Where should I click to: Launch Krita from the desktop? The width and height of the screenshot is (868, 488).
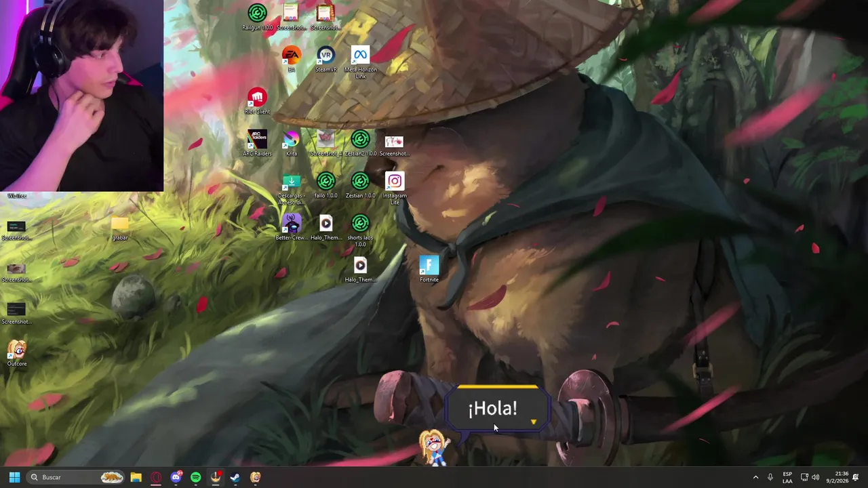(x=291, y=144)
